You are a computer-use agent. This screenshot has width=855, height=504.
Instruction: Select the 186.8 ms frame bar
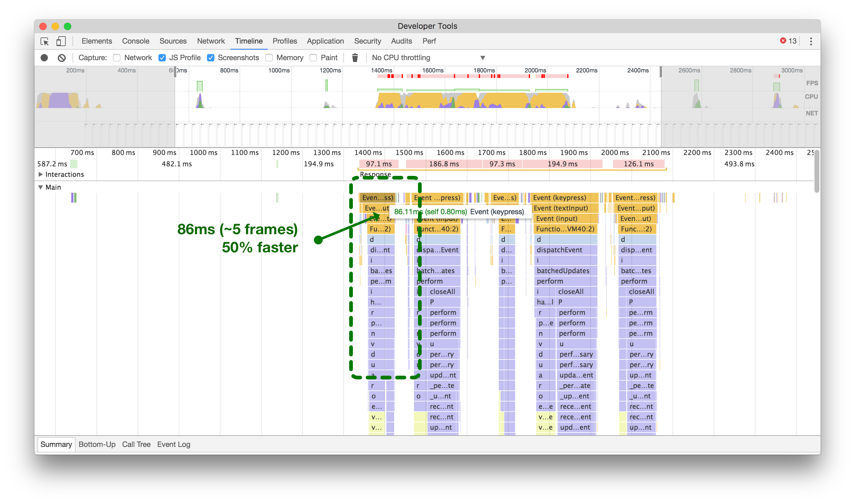(x=444, y=164)
